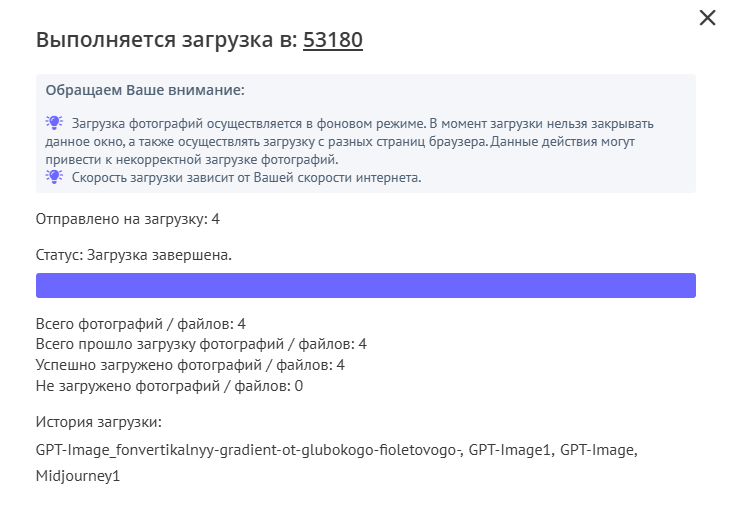Click 'Всего фотографий / файлов: 4' line
Screen dimensions: 732x523
pos(140,324)
